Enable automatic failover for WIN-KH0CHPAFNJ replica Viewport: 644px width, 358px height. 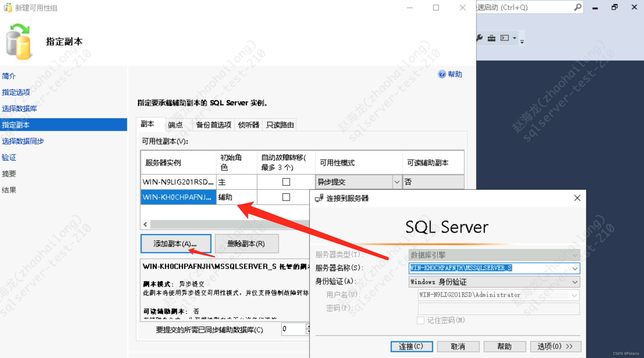point(286,197)
